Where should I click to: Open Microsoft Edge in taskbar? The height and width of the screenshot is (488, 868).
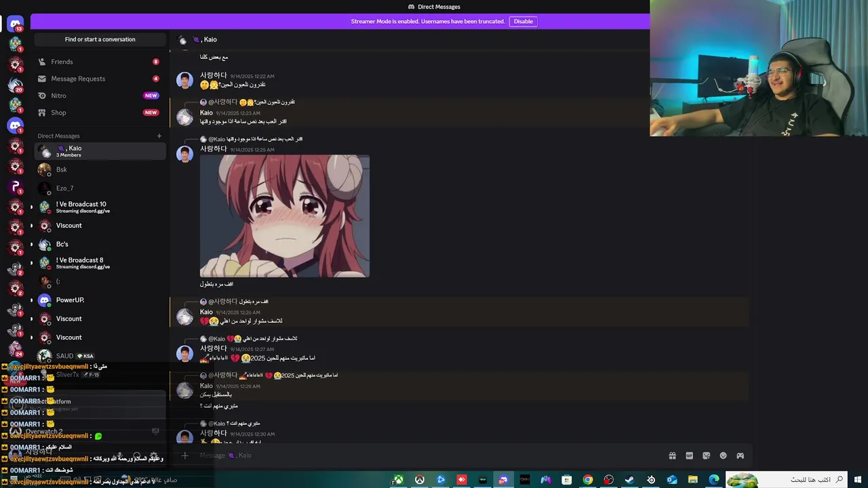click(x=714, y=480)
